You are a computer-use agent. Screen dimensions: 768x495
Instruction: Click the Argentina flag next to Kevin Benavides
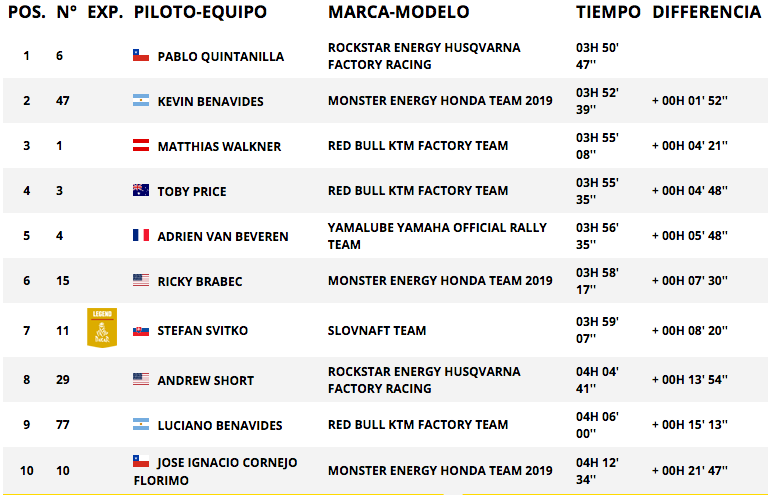click(141, 100)
